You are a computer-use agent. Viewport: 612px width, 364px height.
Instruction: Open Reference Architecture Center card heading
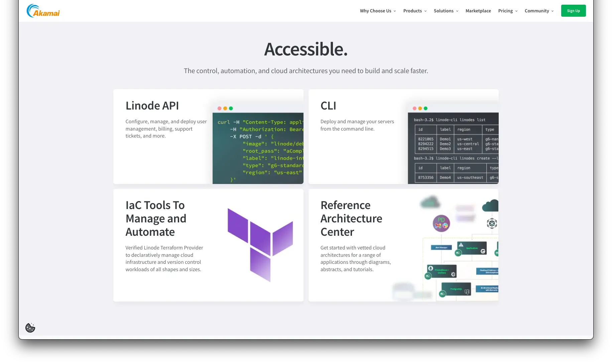tap(351, 218)
